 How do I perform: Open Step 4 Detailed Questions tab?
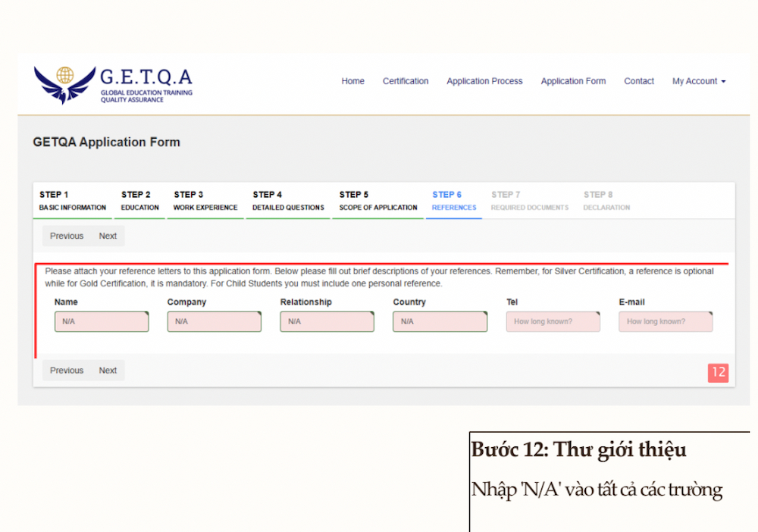click(x=288, y=201)
